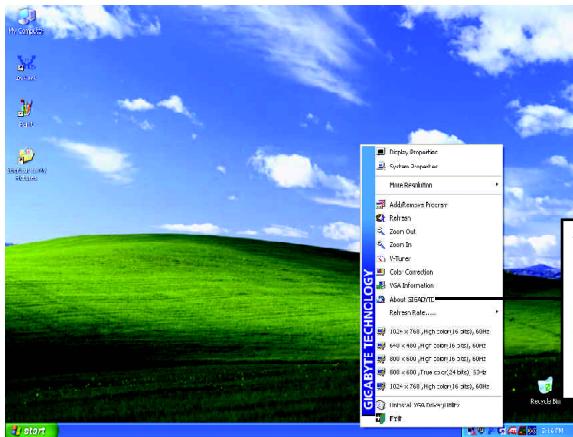Open the My Computer desktop icon
Viewport: 573px width, 437px height.
(x=26, y=22)
